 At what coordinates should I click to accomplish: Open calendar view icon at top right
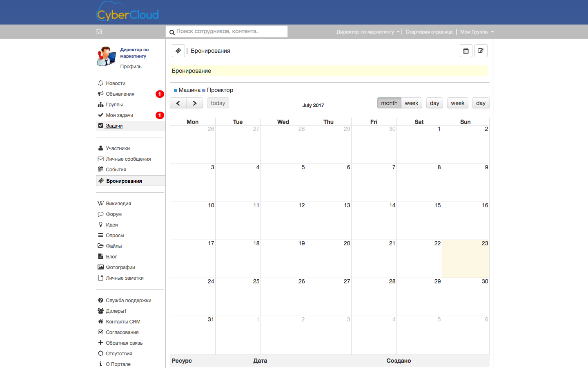pyautogui.click(x=466, y=51)
